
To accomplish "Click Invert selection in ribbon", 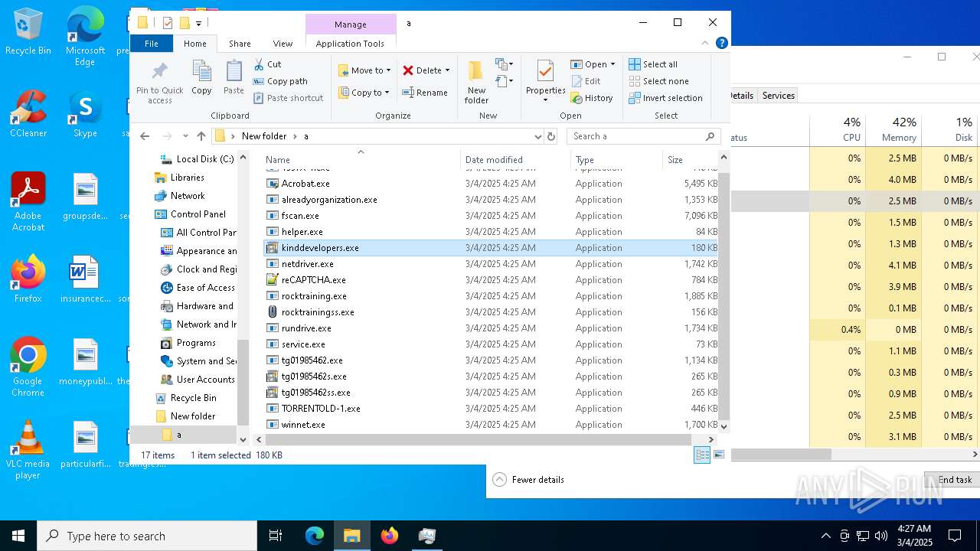I will [x=665, y=98].
